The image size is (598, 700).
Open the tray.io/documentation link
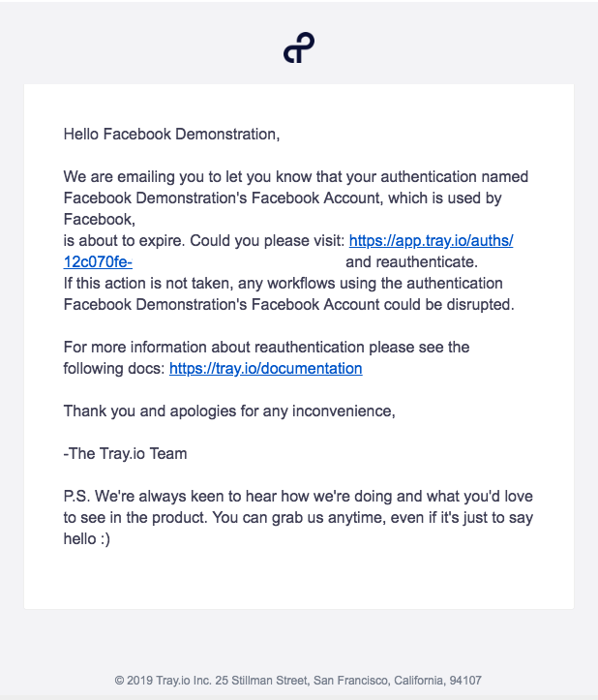(x=266, y=369)
